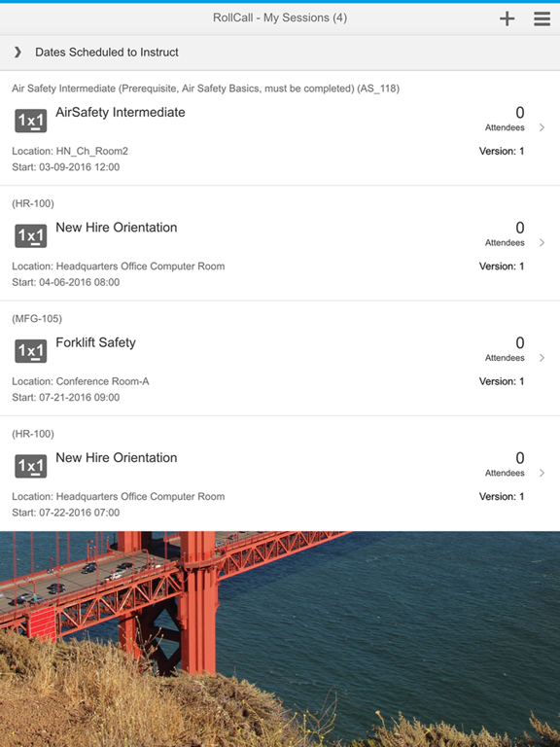Image resolution: width=560 pixels, height=747 pixels.
Task: Click Start: 07-21-2016 09:00 text
Action: [66, 397]
